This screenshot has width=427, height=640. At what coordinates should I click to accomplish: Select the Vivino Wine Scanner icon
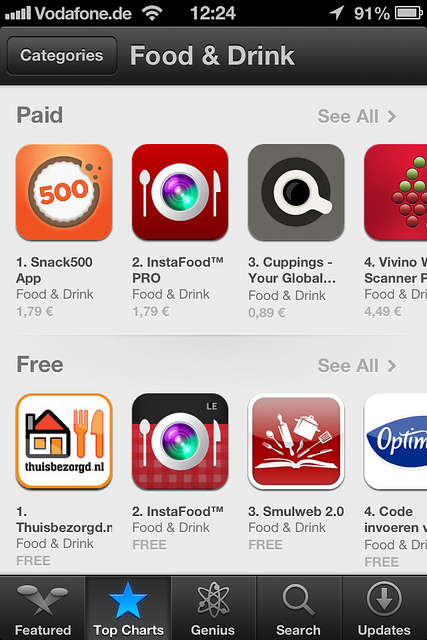pos(396,192)
